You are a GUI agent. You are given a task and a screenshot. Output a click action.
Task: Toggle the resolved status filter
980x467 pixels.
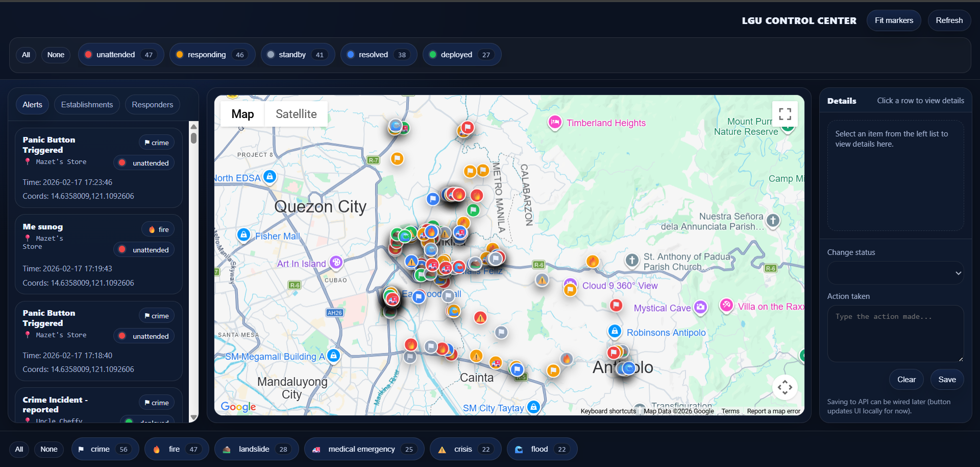[x=378, y=54]
